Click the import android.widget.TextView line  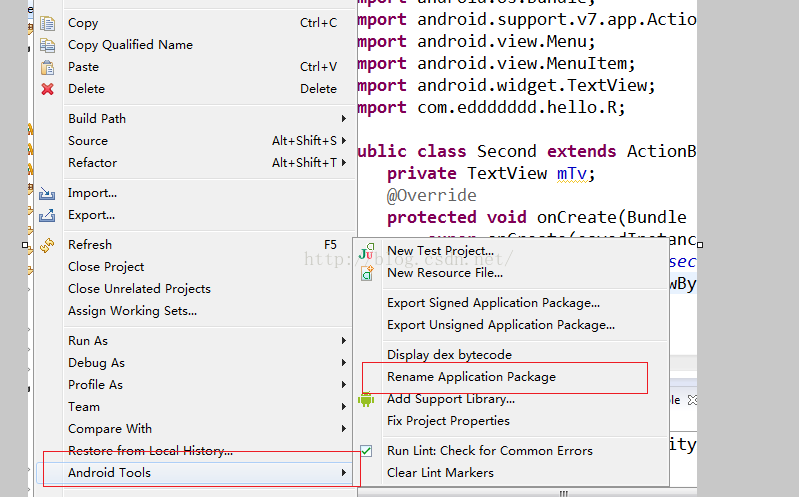[507, 85]
